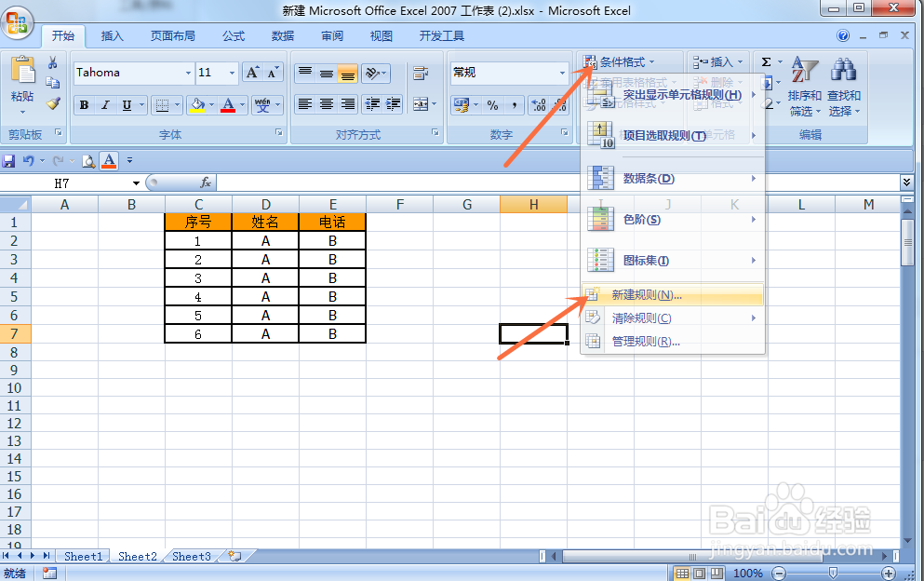Open the 条件格式 dropdown
This screenshot has width=924, height=581.
620,62
